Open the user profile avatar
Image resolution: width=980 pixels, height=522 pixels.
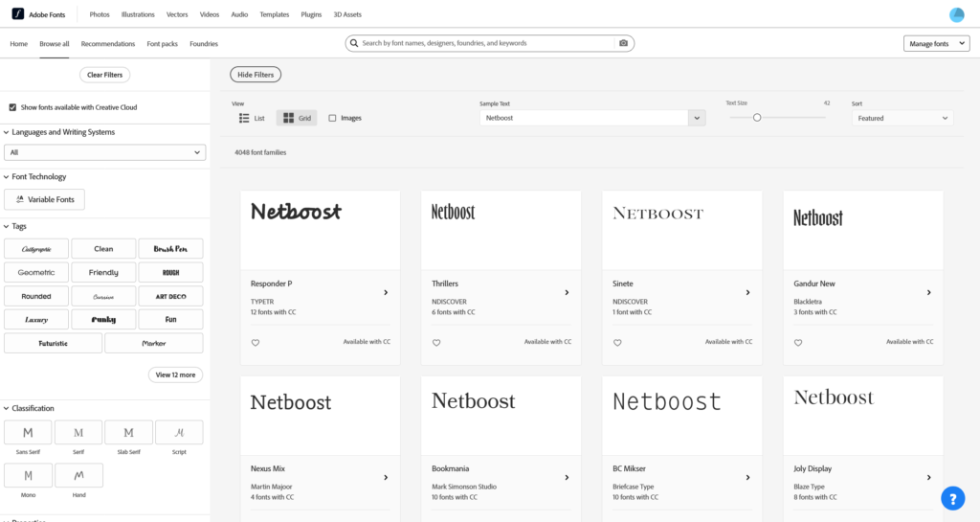pyautogui.click(x=956, y=14)
